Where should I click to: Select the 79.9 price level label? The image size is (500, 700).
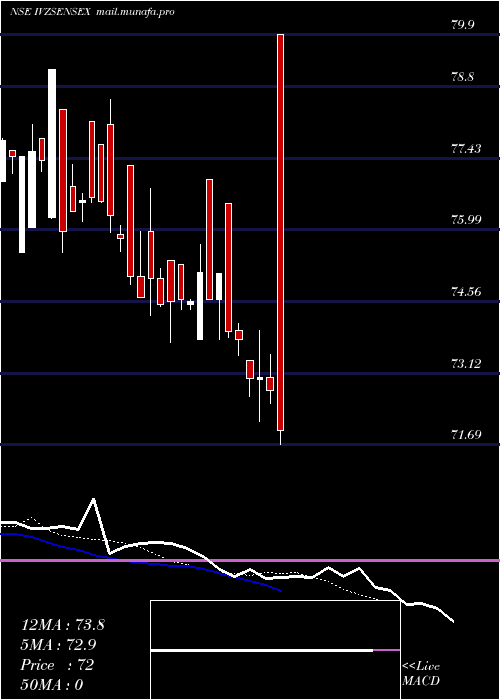coord(462,25)
